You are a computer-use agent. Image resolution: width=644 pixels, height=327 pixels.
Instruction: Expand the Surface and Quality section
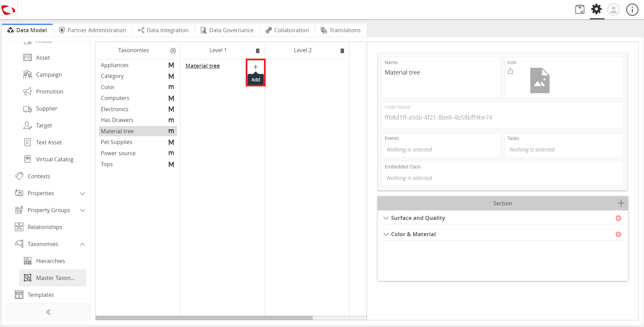tap(386, 218)
